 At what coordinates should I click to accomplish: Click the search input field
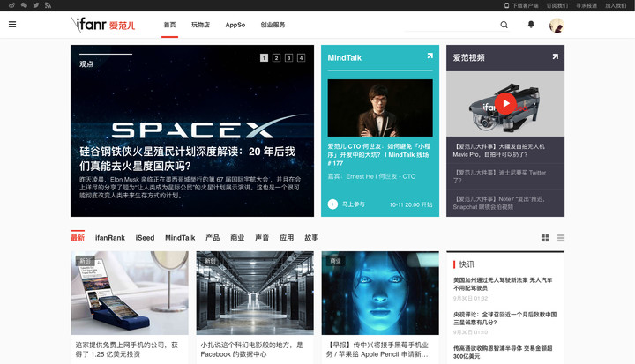(452, 25)
